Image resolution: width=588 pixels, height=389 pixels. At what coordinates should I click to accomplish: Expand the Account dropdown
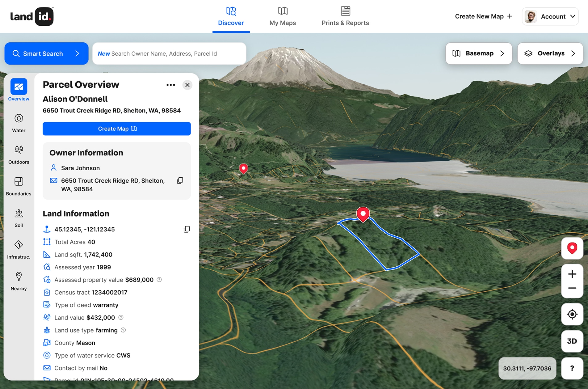(550, 16)
